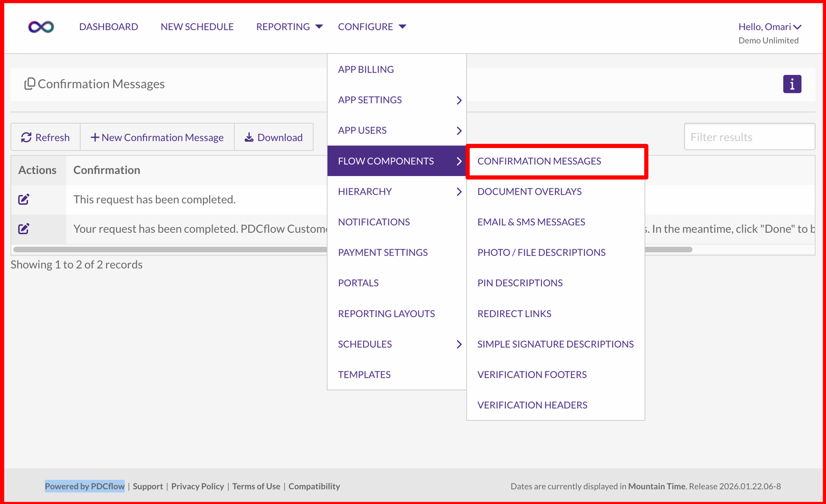Click the infinity logo icon

click(x=41, y=27)
